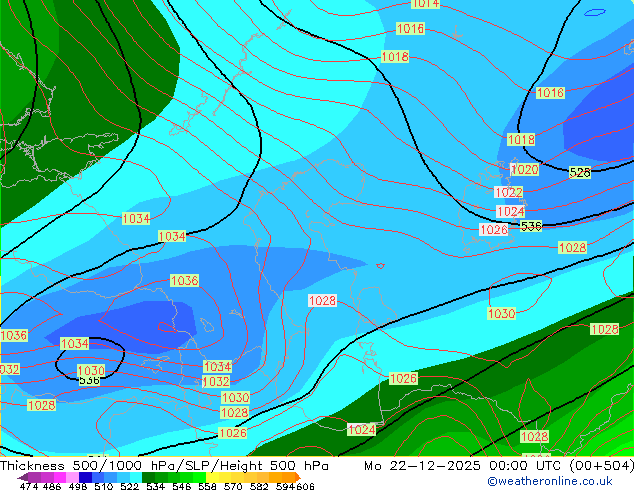Click the 1024 label just above 1026 and 536

(x=511, y=211)
